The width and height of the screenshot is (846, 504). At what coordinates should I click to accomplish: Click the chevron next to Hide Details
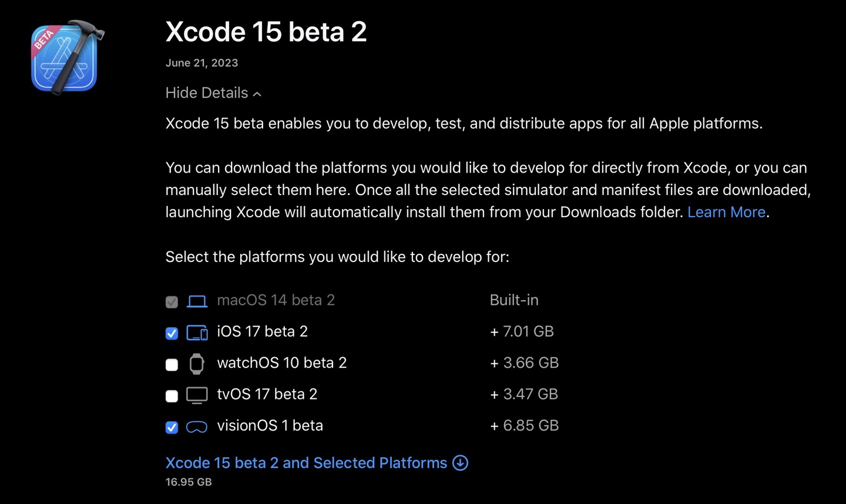(x=257, y=94)
